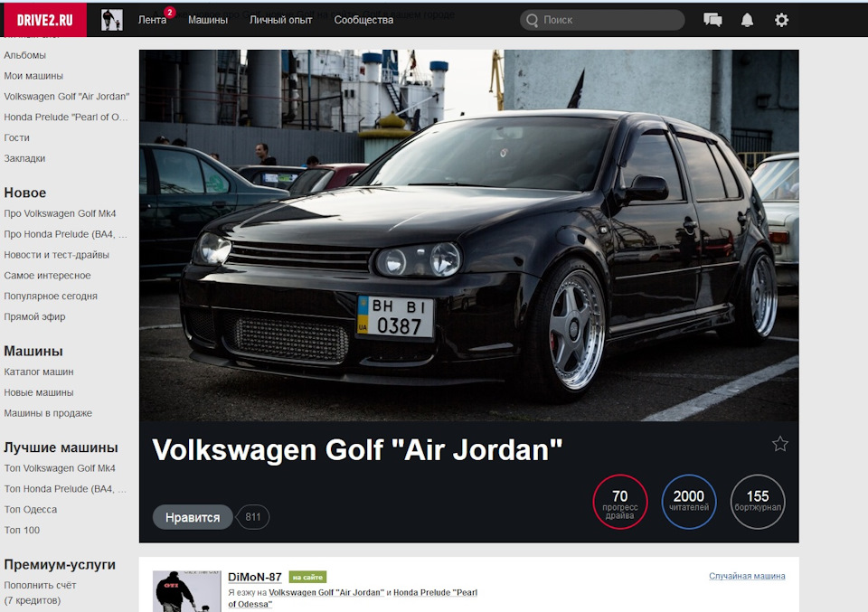The image size is (868, 612).
Task: Open Топ 100 link
Action: (22, 530)
